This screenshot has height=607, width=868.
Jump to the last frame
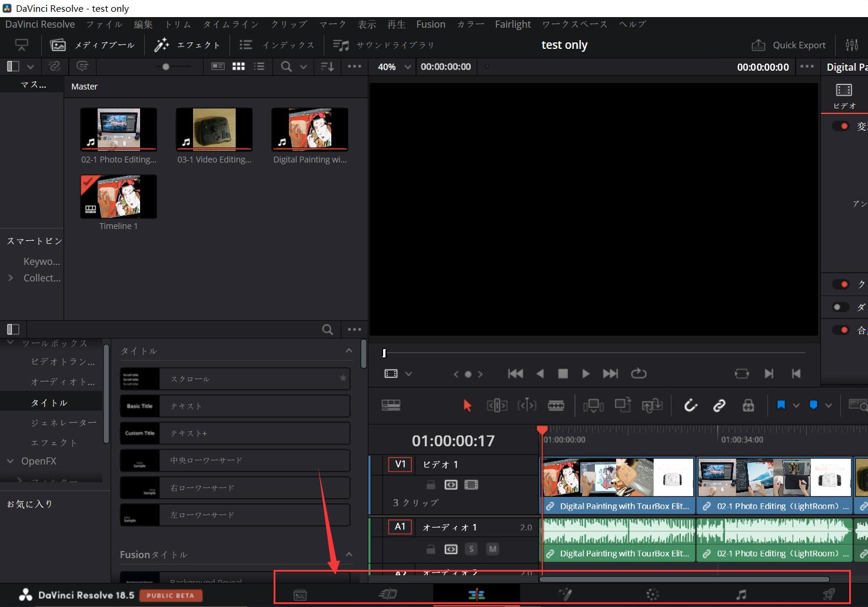610,373
